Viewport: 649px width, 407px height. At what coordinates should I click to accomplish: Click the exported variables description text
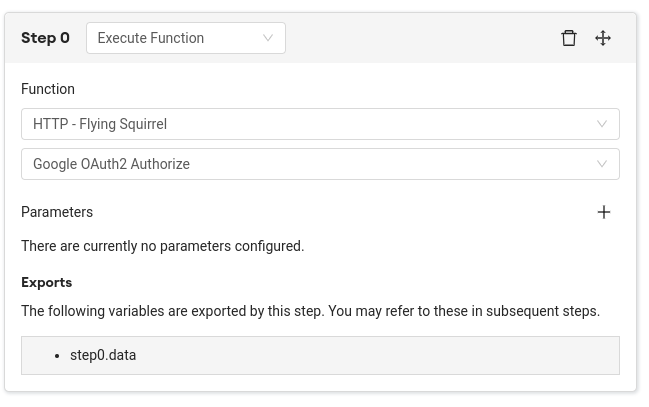coord(310,311)
